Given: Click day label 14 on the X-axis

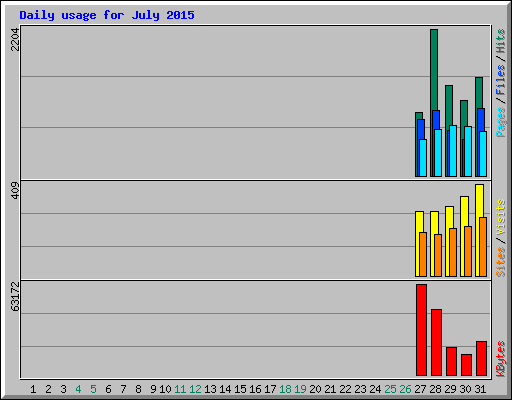Looking at the screenshot, I should [225, 389].
